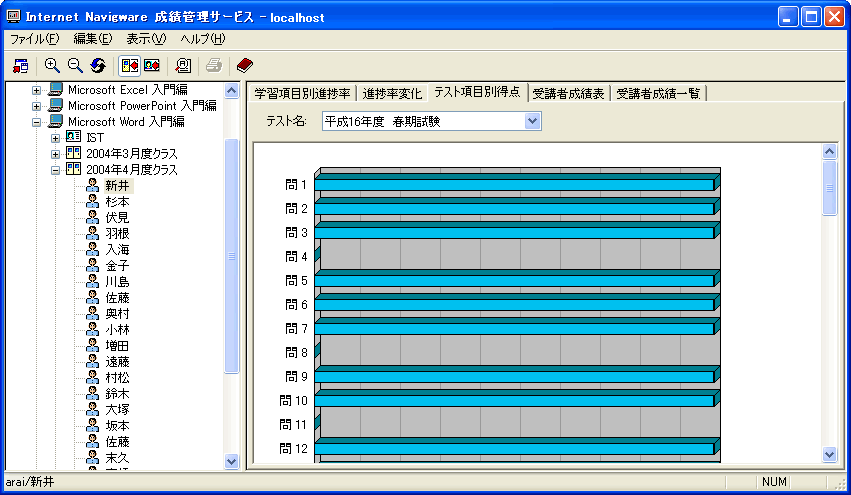Collapse the Microsoft Word 入門編 node
Image resolution: width=851 pixels, height=495 pixels.
(x=36, y=122)
